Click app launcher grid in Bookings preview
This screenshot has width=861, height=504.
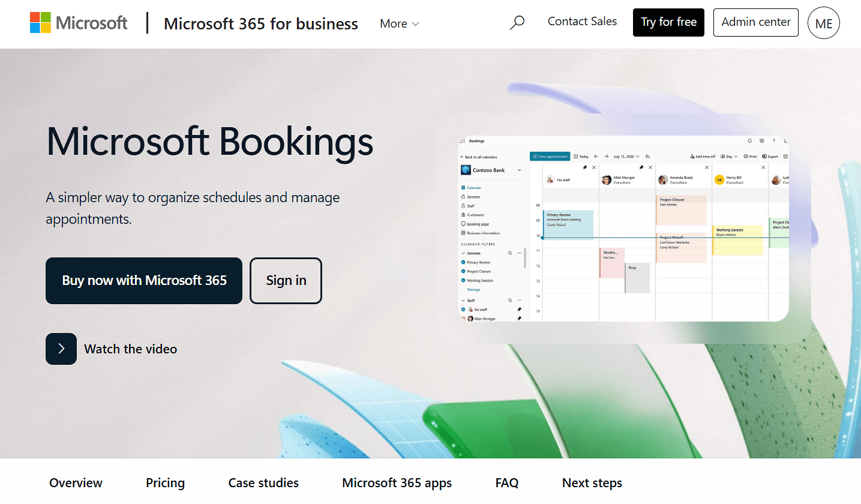tap(463, 141)
